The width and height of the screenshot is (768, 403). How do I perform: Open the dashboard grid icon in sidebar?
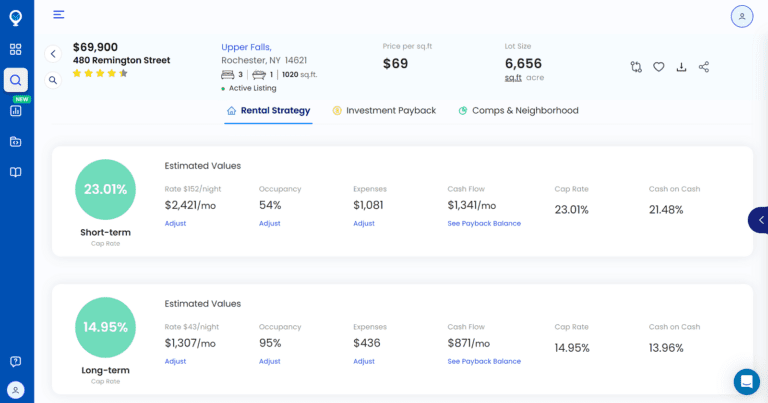click(16, 49)
